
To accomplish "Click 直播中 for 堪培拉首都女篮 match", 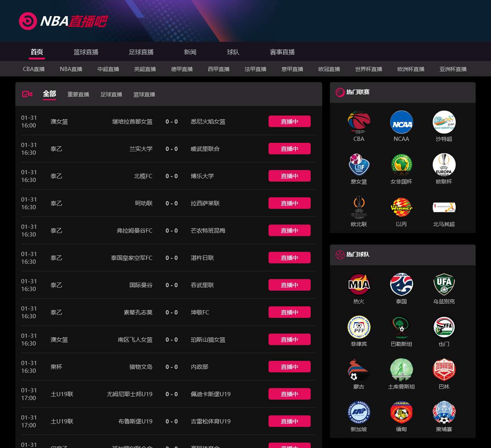I will tap(290, 121).
